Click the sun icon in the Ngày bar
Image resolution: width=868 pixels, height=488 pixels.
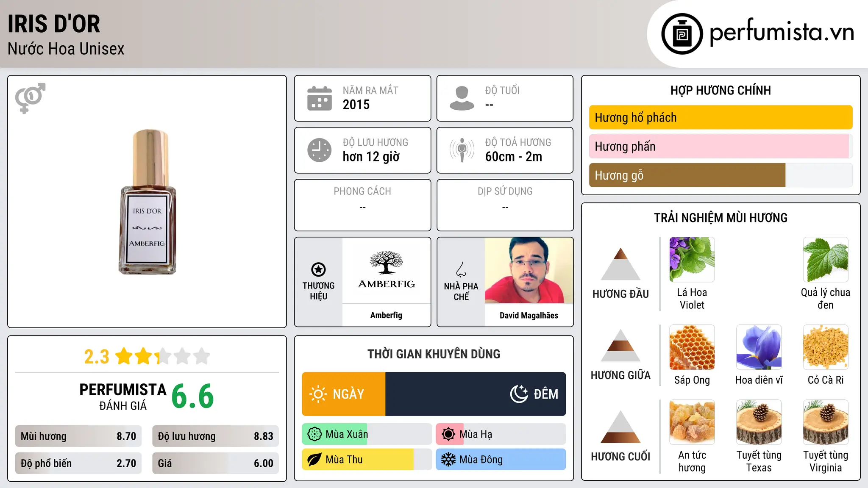318,394
